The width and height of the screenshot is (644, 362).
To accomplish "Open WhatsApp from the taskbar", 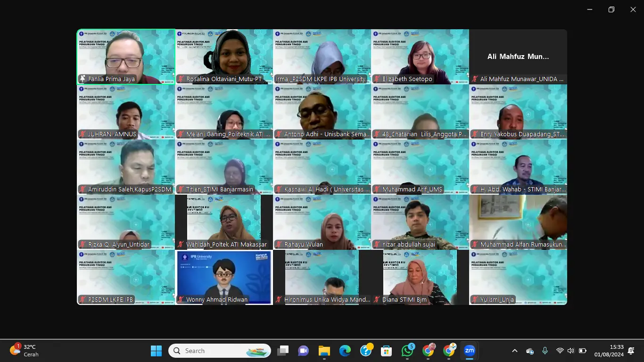I will coord(407,351).
